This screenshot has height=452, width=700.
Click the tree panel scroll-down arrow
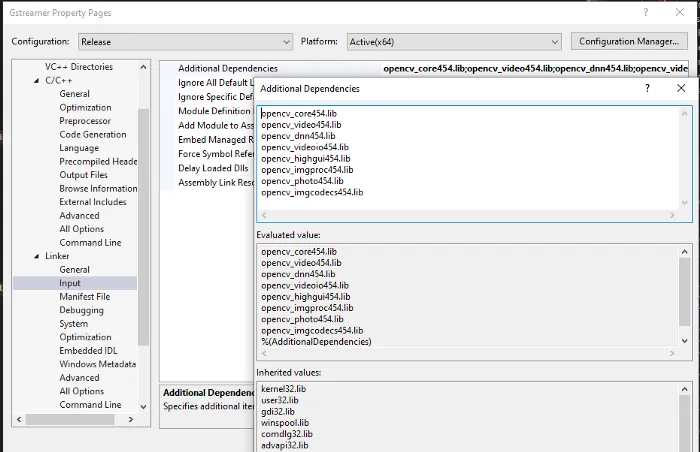pos(143,406)
